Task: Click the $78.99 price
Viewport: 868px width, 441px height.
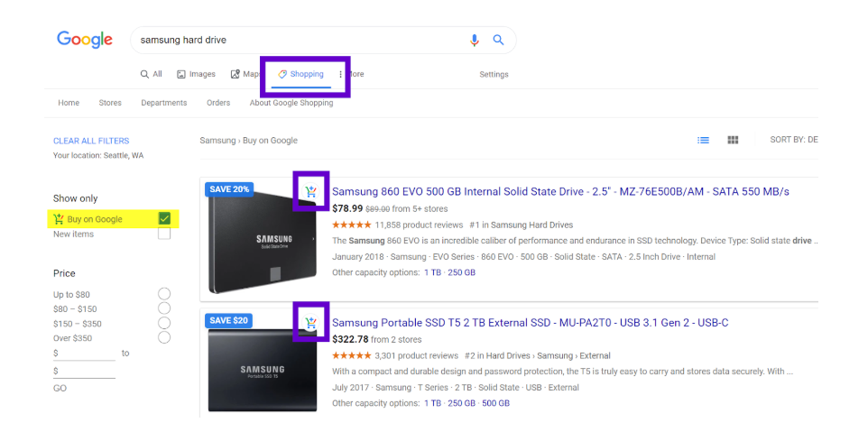Action: [x=347, y=208]
